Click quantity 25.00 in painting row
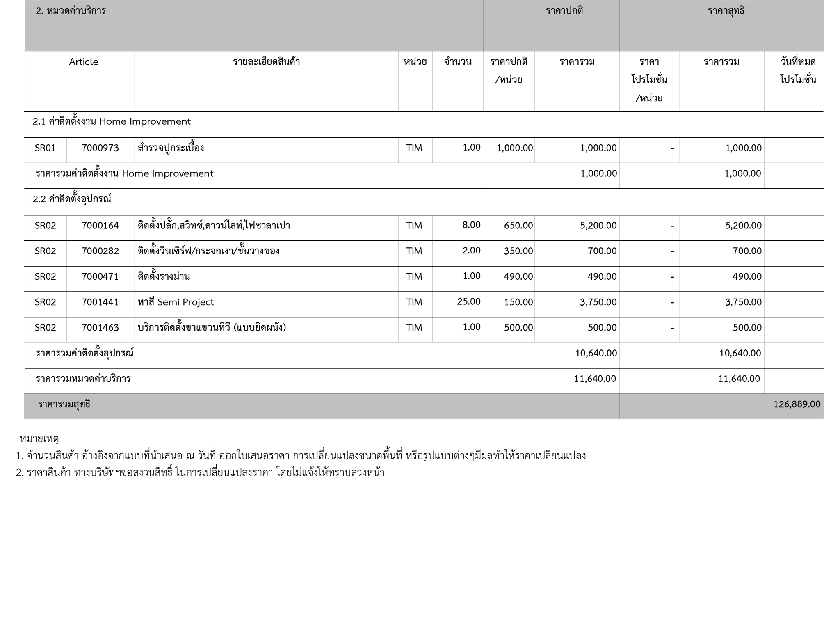The height and width of the screenshot is (630, 840). 468,301
